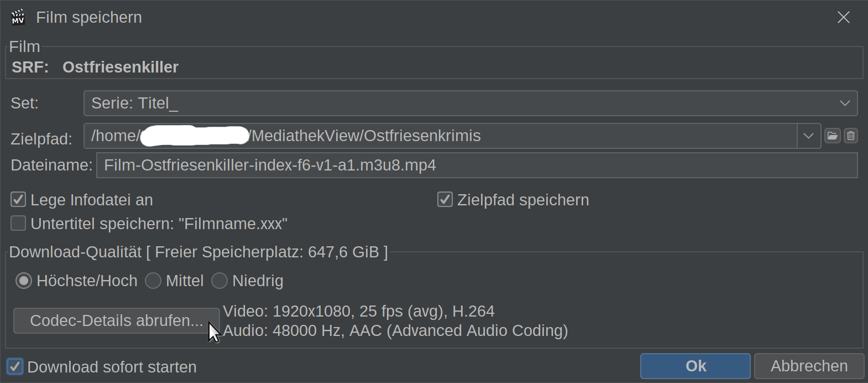Select Höchste/Hoch quality option

point(24,281)
